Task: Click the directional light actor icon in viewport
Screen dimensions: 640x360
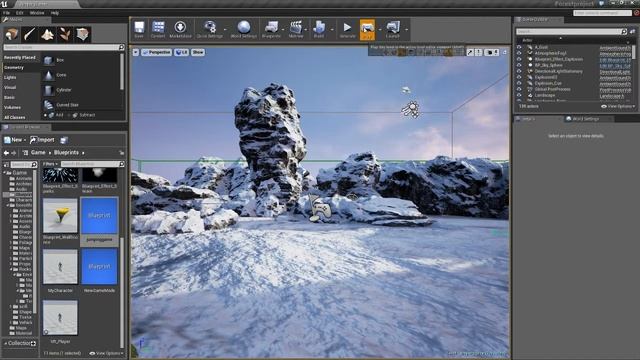Action: (410, 109)
